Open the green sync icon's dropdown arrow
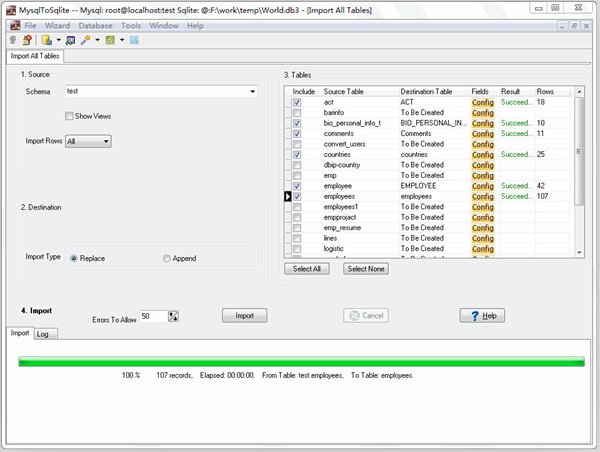The height and width of the screenshot is (452, 600). [x=122, y=40]
